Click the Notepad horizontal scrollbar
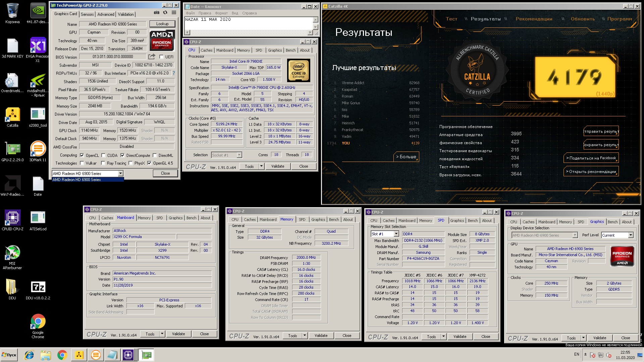Image resolution: width=644 pixels, height=362 pixels. tap(249, 33)
